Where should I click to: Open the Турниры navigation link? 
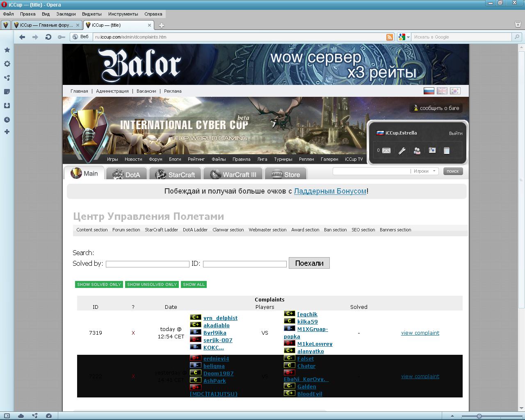tap(283, 159)
